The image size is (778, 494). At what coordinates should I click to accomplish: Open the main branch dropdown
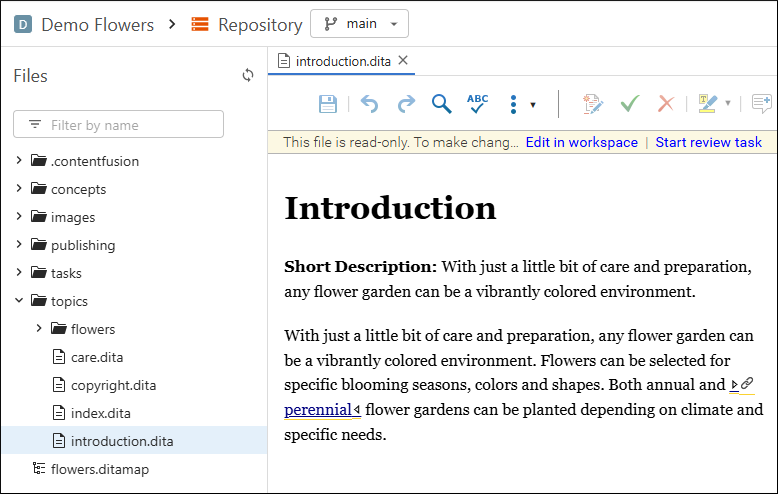[x=359, y=24]
